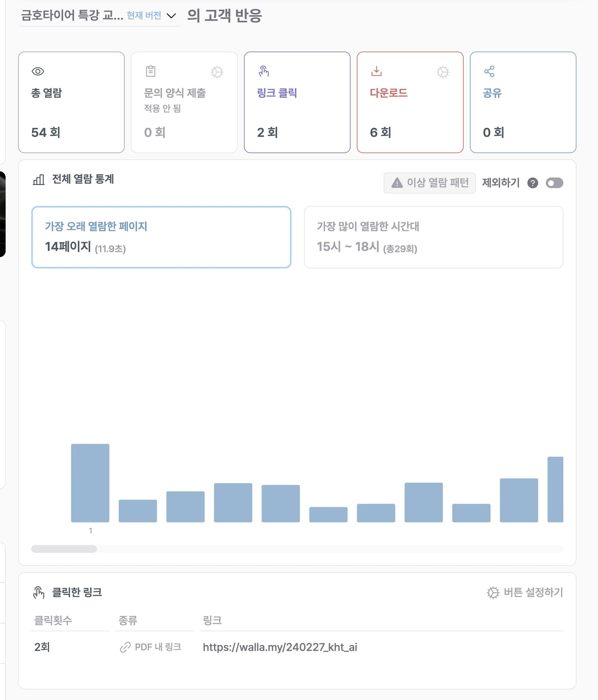Click the bar chart icon beside 전체 열람 통계

point(38,179)
